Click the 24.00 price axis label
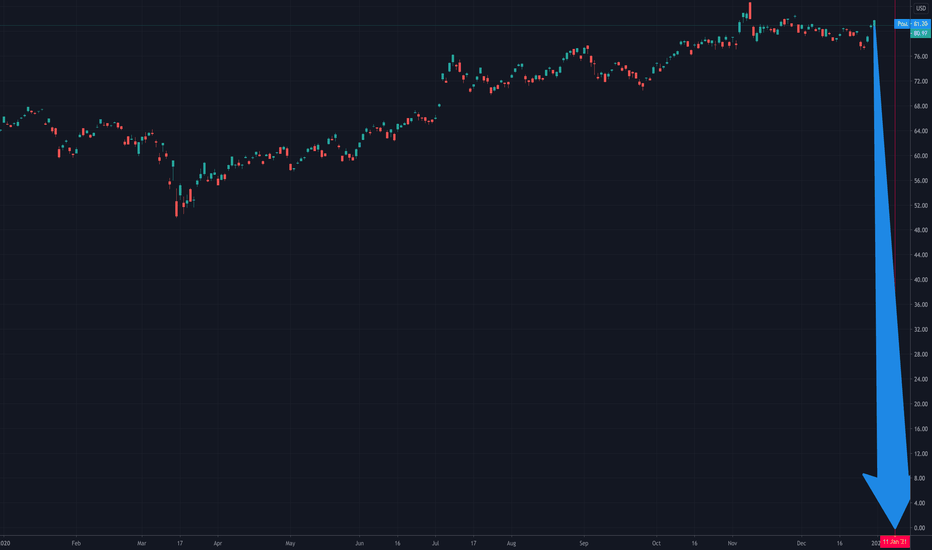 click(x=921, y=379)
